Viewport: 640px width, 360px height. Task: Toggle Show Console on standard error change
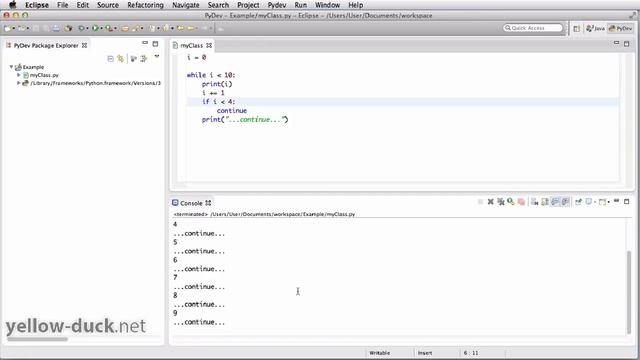(x=565, y=202)
